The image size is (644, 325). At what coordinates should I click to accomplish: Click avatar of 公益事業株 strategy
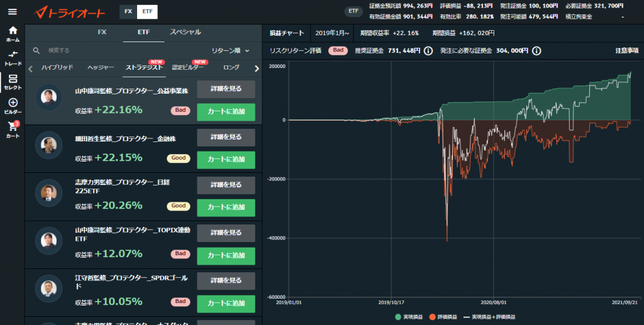48,97
